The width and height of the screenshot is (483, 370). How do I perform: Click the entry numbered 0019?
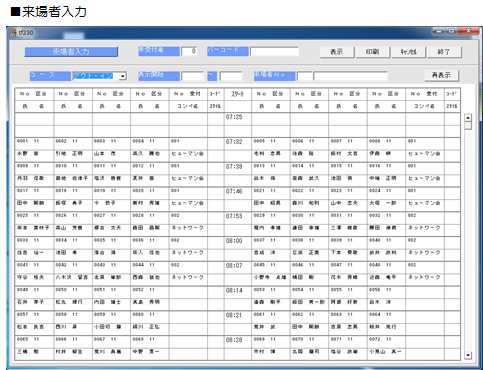tap(100, 191)
